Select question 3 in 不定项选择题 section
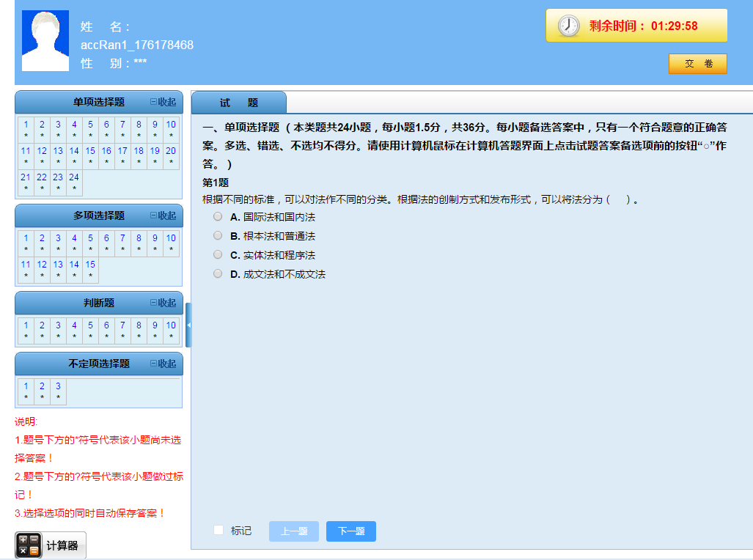Viewport: 753px width, 560px height. [x=58, y=386]
